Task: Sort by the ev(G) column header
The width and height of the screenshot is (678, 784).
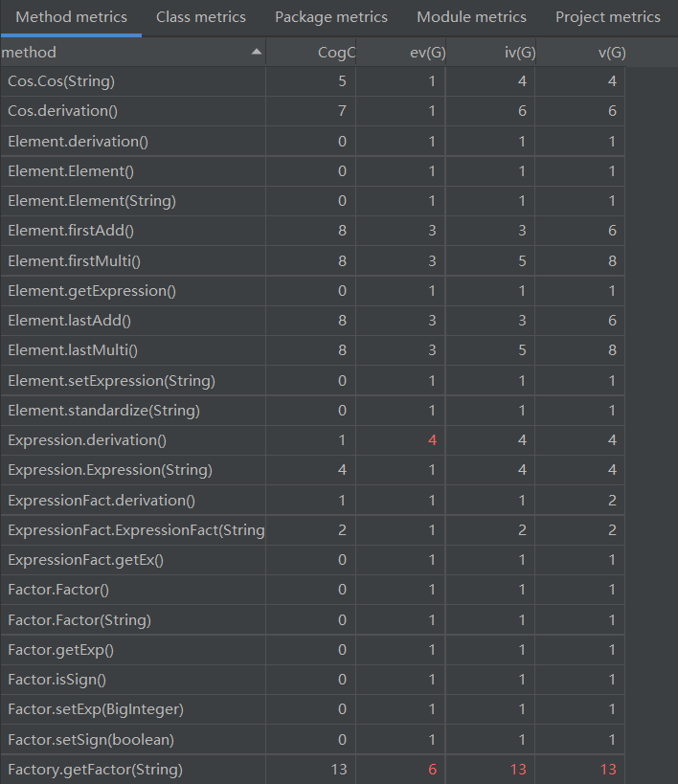Action: point(427,53)
